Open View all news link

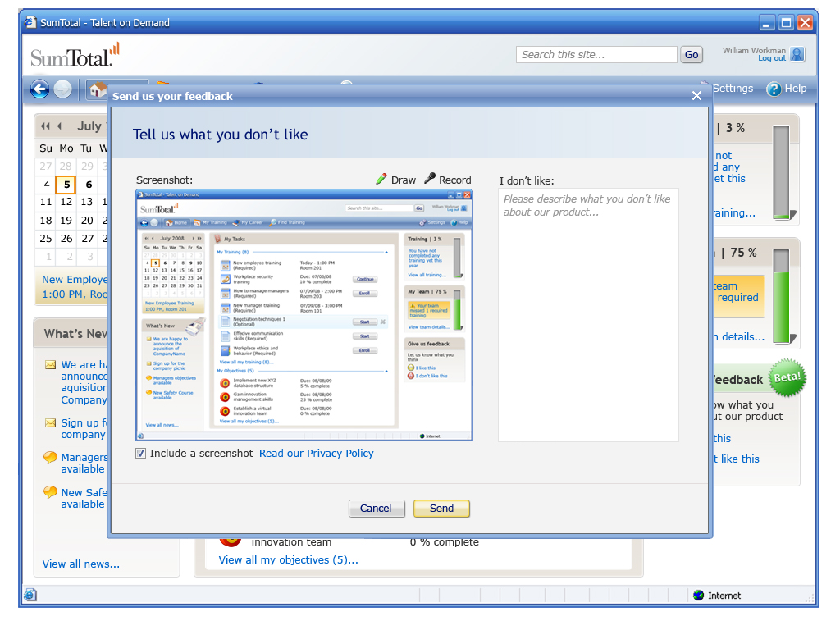tap(81, 564)
